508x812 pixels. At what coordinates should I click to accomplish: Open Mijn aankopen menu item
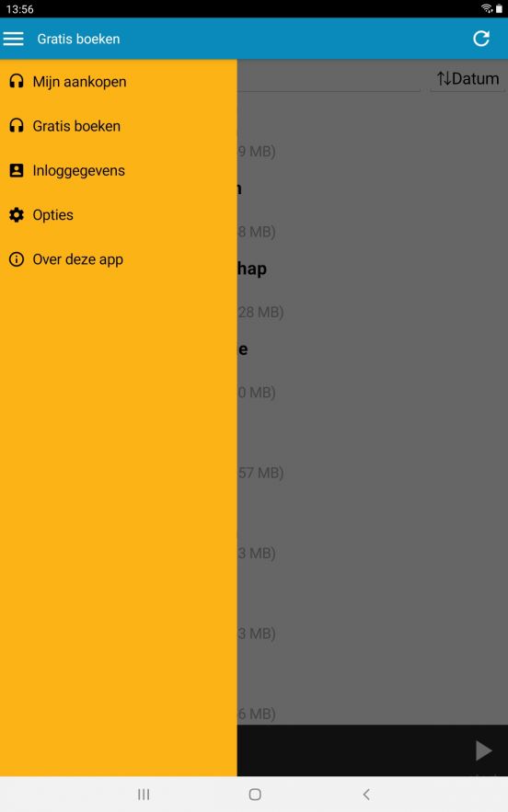pyautogui.click(x=118, y=81)
